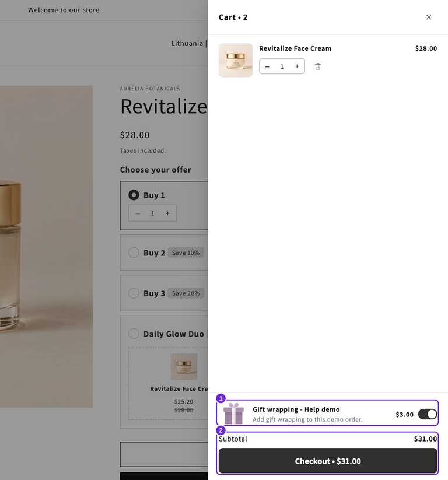
Task: Click the large product bottle image
Action: (x=46, y=247)
